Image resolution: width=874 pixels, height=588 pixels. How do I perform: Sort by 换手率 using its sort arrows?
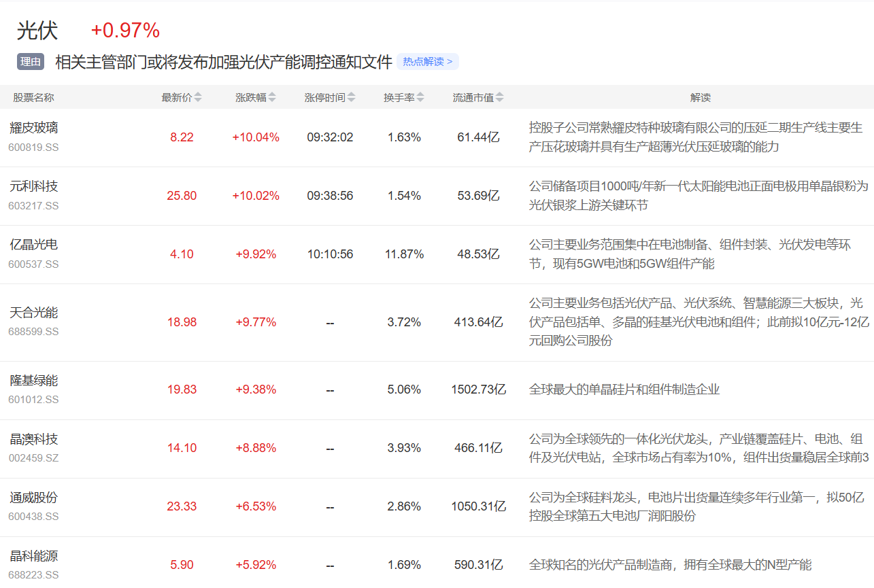click(420, 97)
